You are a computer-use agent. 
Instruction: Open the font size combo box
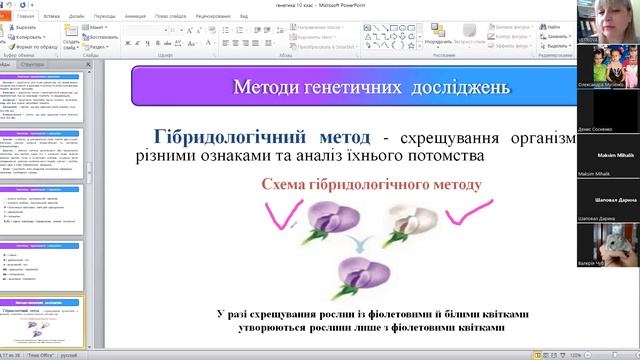(176, 31)
